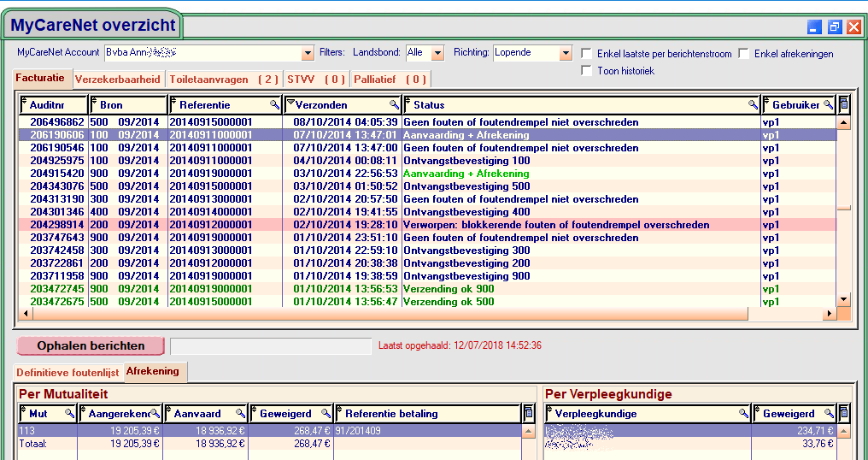Open the Richting dropdown
The width and height of the screenshot is (868, 460).
click(x=565, y=53)
